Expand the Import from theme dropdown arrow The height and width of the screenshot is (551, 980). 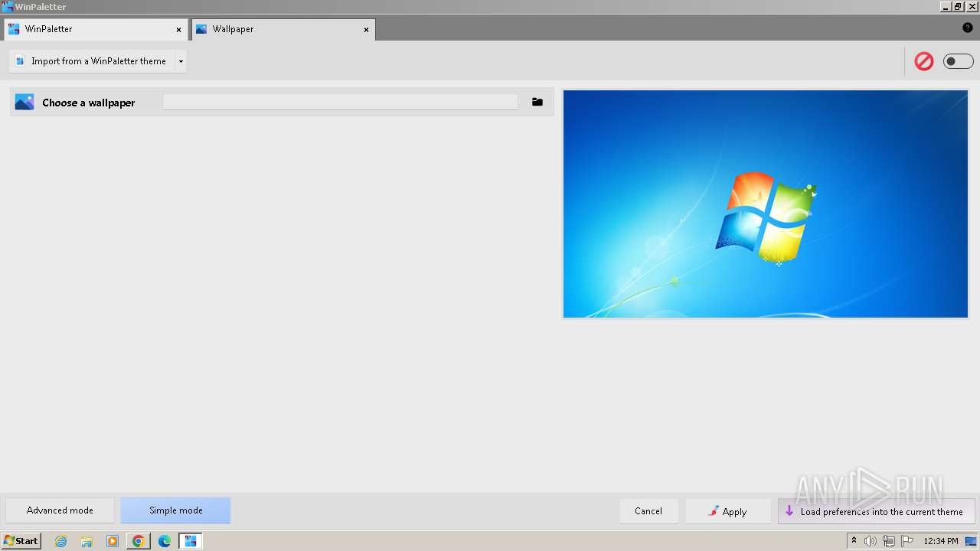tap(181, 61)
